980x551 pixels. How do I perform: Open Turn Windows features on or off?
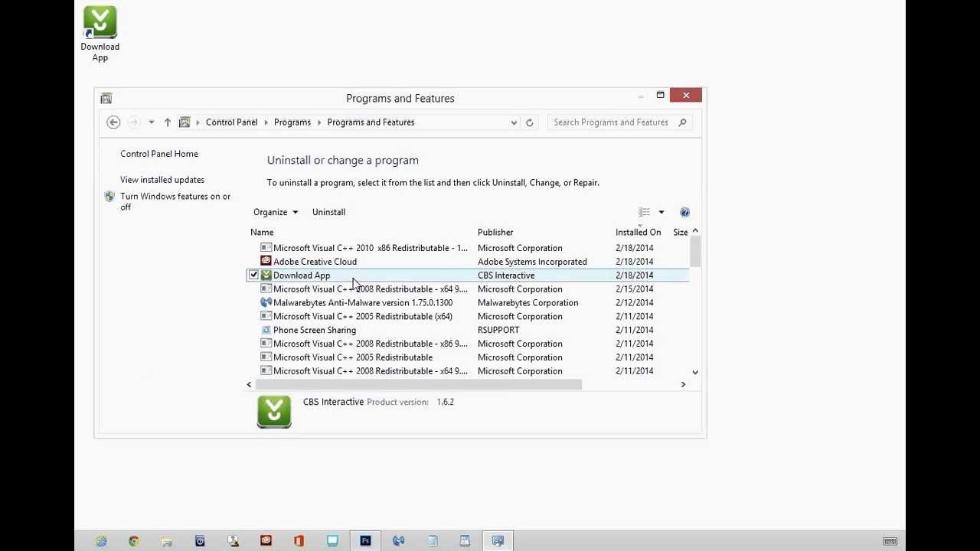pyautogui.click(x=175, y=202)
